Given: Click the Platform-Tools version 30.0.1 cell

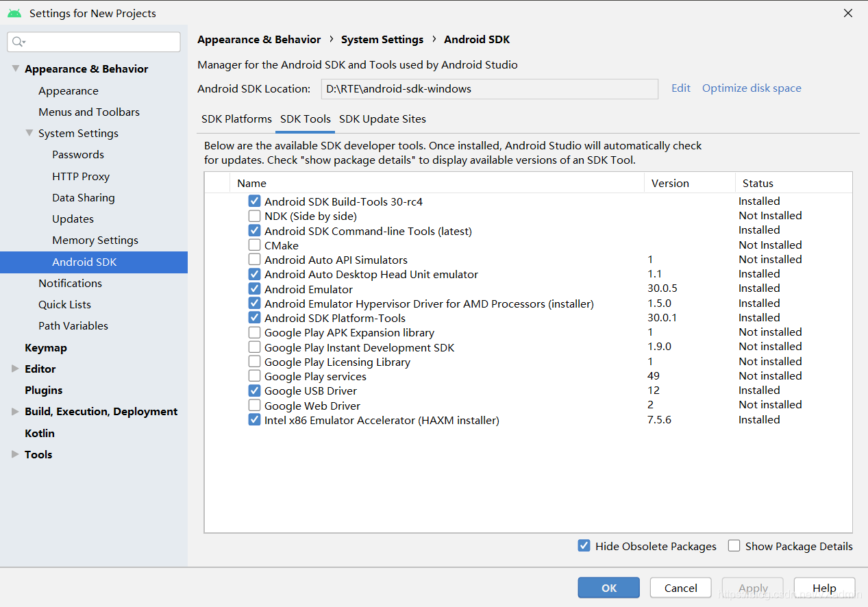Looking at the screenshot, I should pos(662,317).
